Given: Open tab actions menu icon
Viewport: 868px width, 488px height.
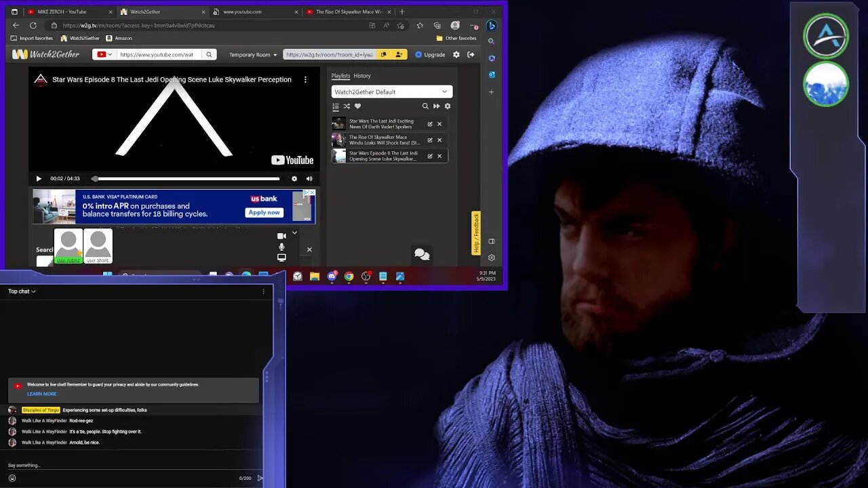Looking at the screenshot, I should [14, 12].
